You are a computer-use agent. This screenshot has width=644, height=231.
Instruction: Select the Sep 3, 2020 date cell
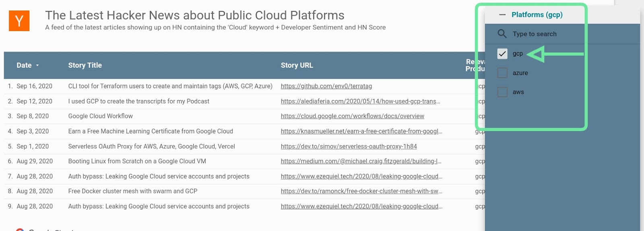[33, 131]
